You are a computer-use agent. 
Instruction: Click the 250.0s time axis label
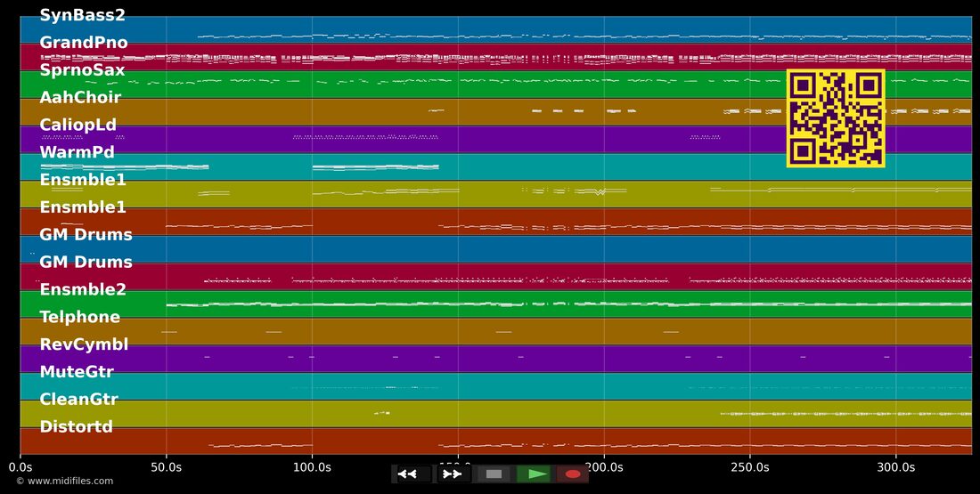tap(750, 467)
